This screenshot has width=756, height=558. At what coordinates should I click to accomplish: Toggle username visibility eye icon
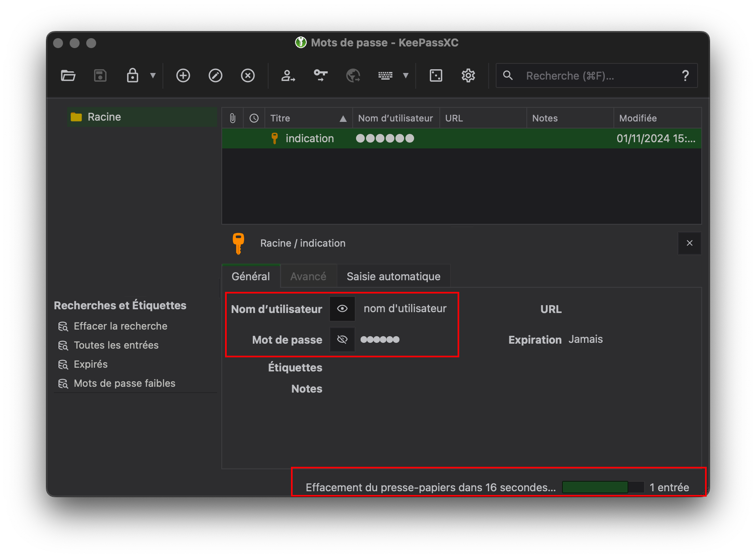coord(342,309)
